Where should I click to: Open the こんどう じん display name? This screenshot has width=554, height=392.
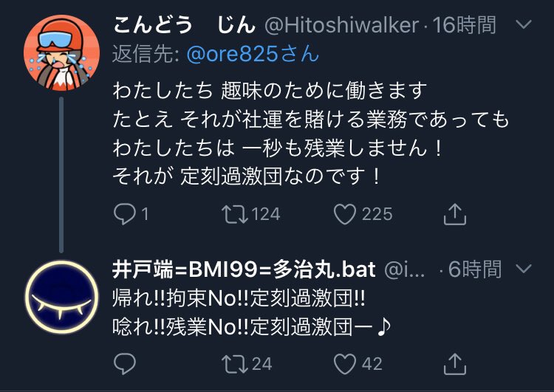coord(184,25)
